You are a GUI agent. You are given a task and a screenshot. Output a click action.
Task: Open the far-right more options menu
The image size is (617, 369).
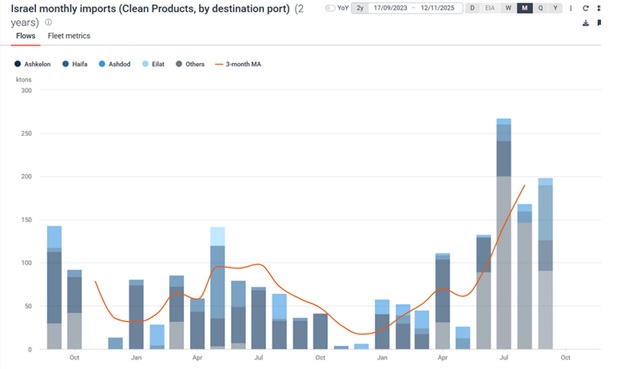[x=599, y=8]
